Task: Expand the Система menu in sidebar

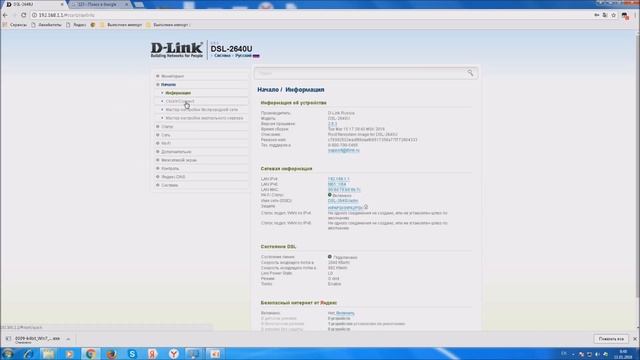Action: (169, 185)
